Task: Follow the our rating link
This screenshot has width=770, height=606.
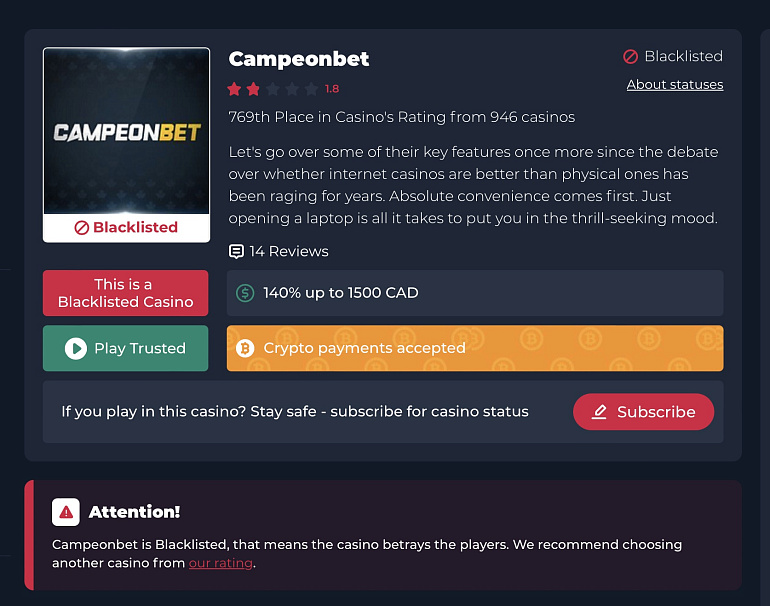Action: point(220,563)
